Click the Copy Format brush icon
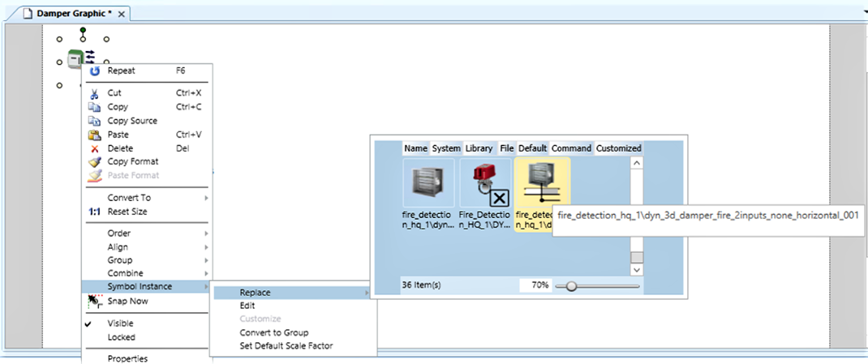This screenshot has width=868, height=364. pyautogui.click(x=94, y=162)
